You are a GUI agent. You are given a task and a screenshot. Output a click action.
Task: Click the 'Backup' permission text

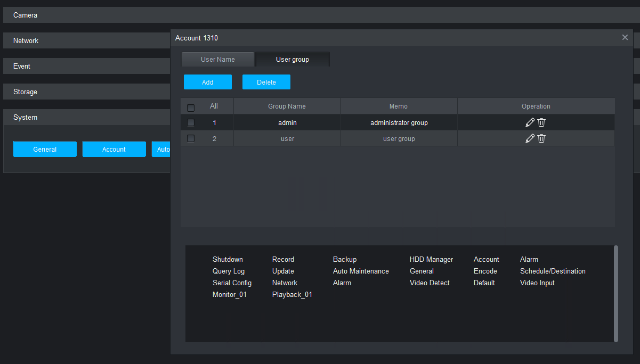coord(345,260)
